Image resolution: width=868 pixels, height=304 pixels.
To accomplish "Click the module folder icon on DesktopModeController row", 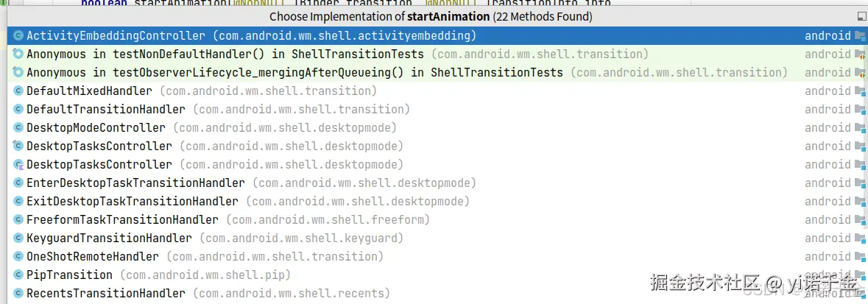I will [859, 127].
